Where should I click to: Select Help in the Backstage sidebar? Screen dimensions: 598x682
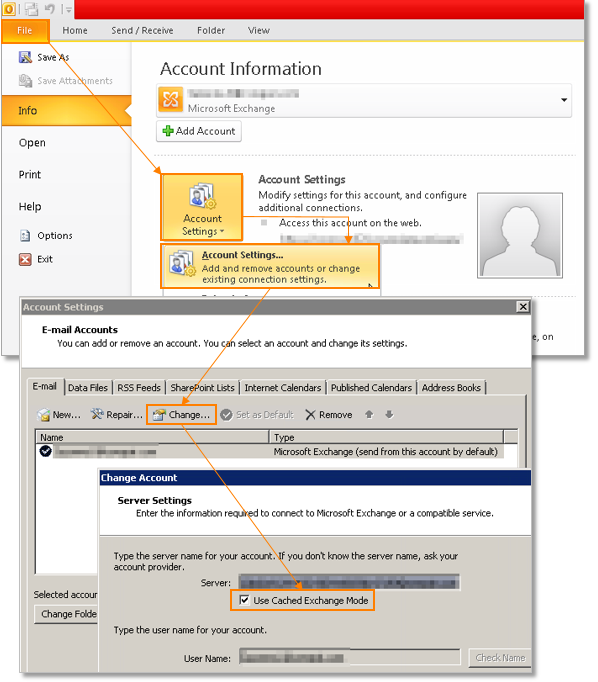(30, 207)
